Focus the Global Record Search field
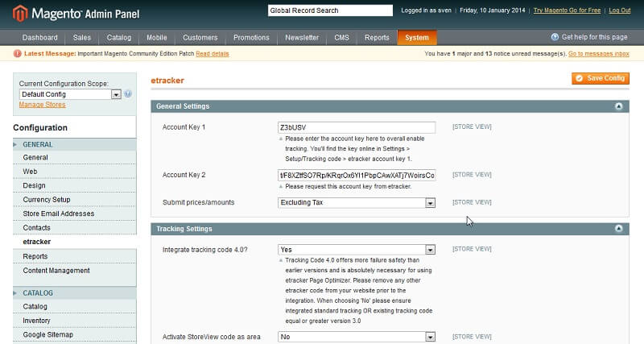644x344 pixels. [x=330, y=10]
